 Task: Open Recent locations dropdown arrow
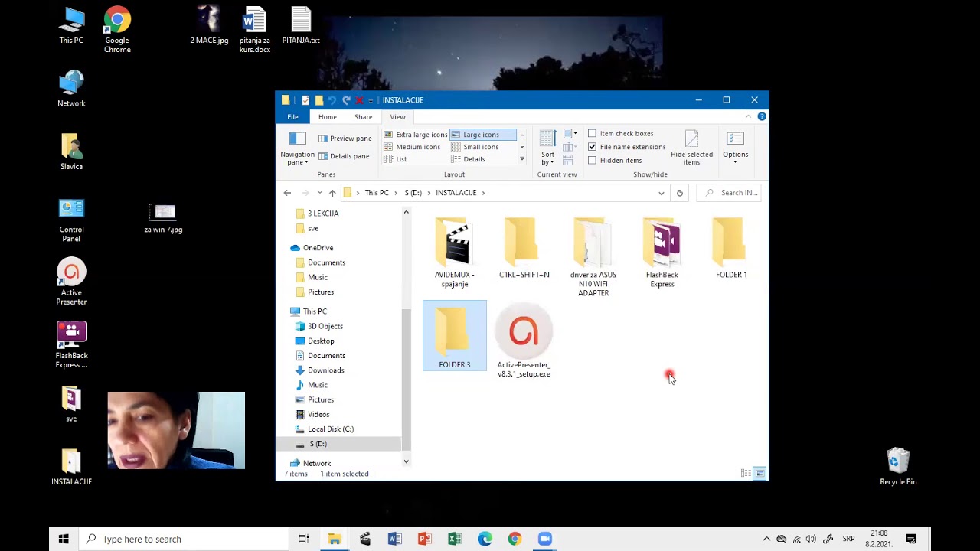[x=320, y=193]
